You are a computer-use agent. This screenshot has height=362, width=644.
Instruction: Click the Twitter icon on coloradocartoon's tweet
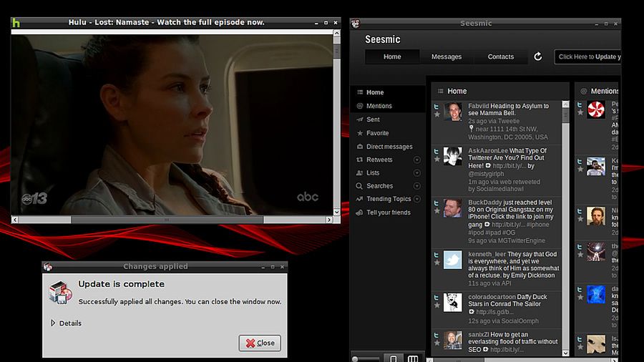pos(436,298)
